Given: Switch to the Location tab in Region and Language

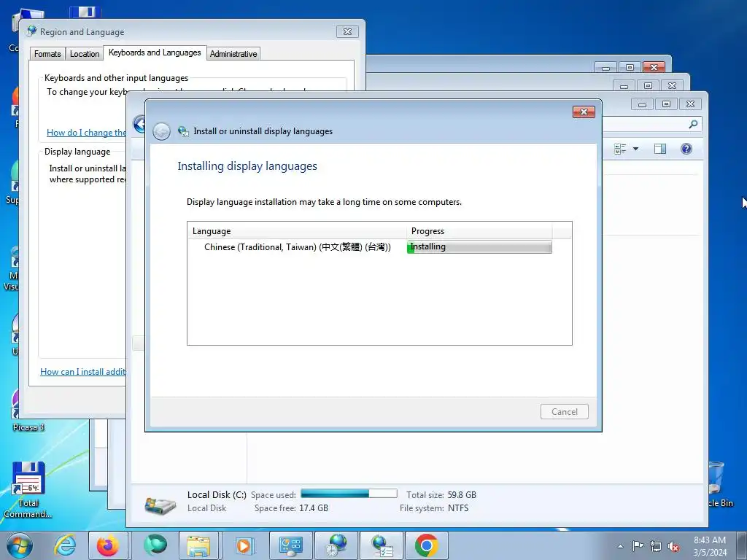Looking at the screenshot, I should coord(85,54).
